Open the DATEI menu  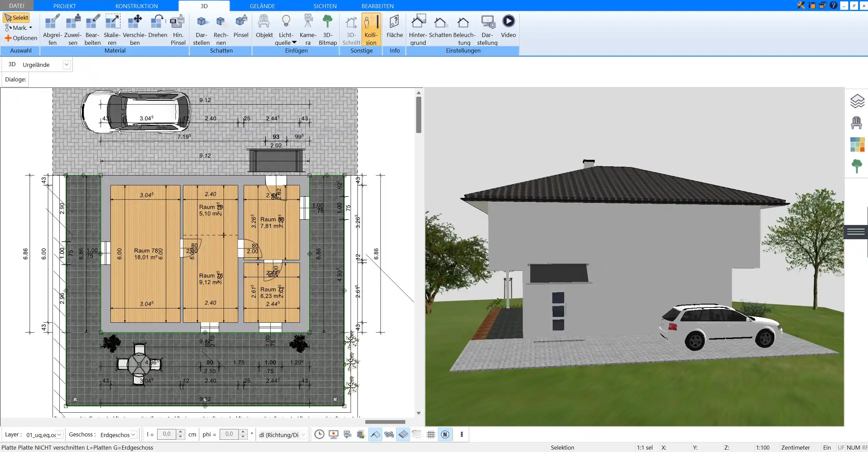coord(17,6)
